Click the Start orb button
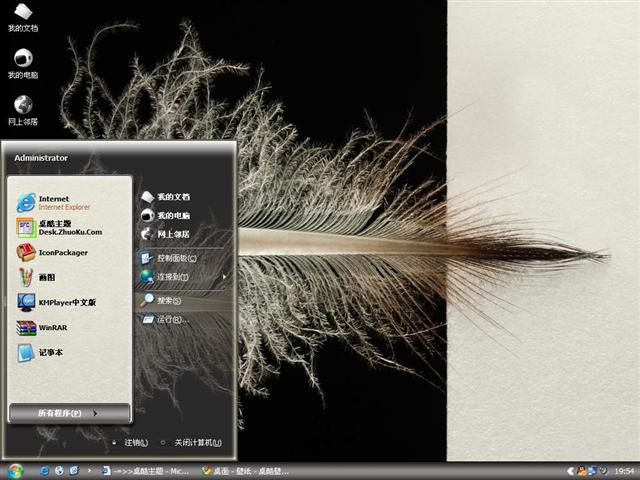This screenshot has height=480, width=640. (15, 471)
